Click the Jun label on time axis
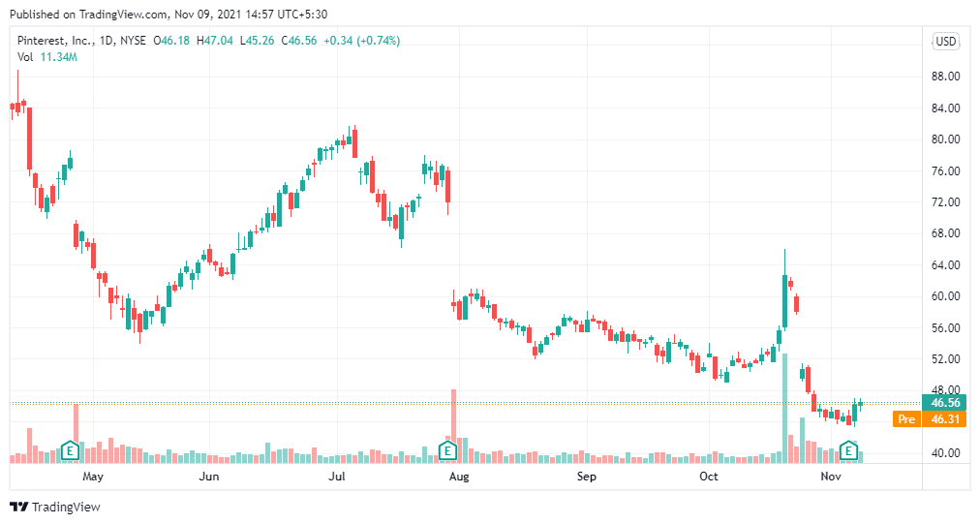The width and height of the screenshot is (980, 524). pyautogui.click(x=209, y=477)
